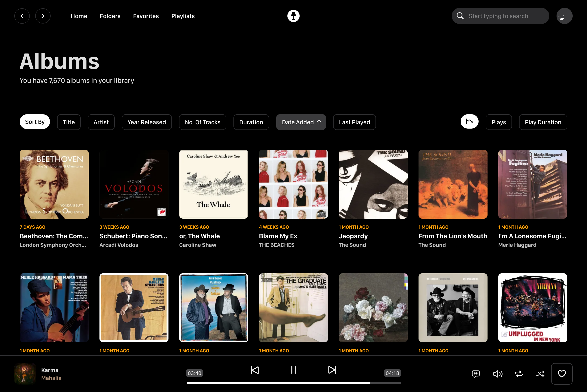Seek using the playback progress bar
This screenshot has height=392, width=587.
point(294,383)
